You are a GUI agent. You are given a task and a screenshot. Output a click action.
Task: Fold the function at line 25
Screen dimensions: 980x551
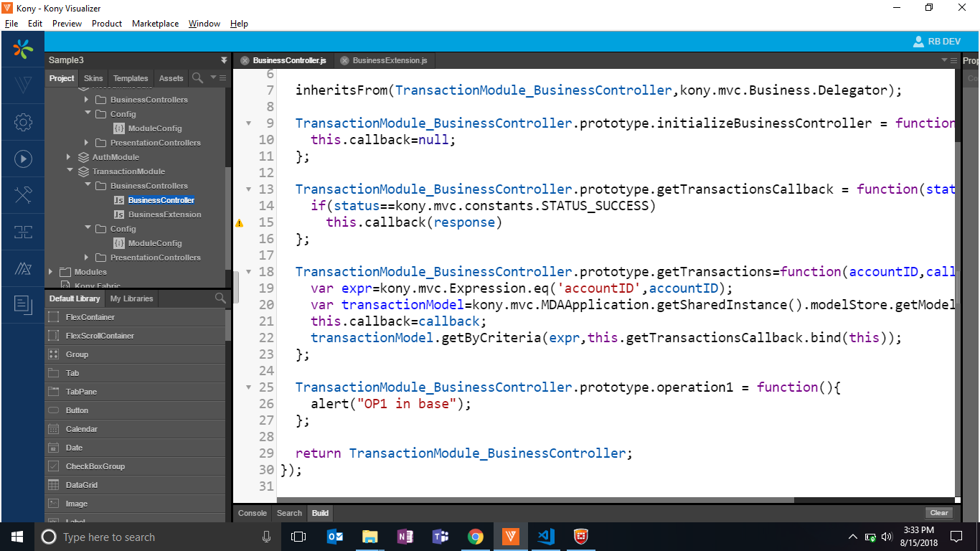click(249, 387)
